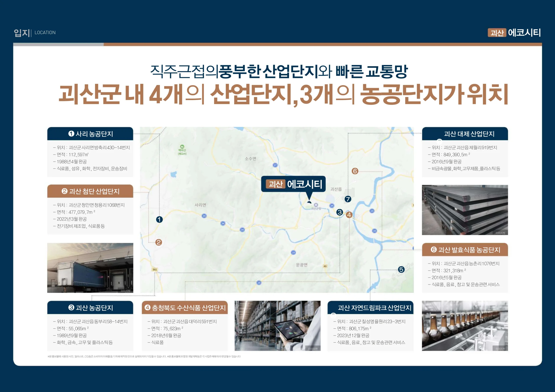This screenshot has height=392, width=555.
Task: Click map marker number 2
Action: tap(158, 242)
